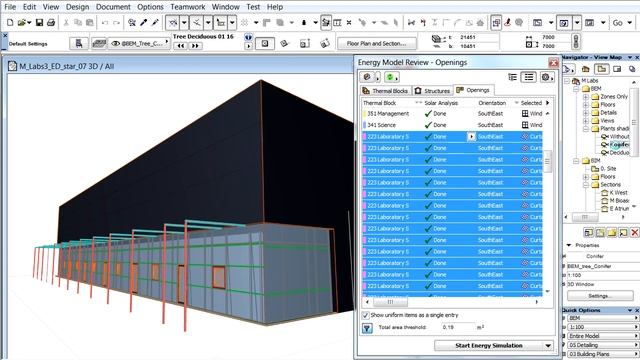Click the 7000 width input field on top

pyautogui.click(x=555, y=37)
